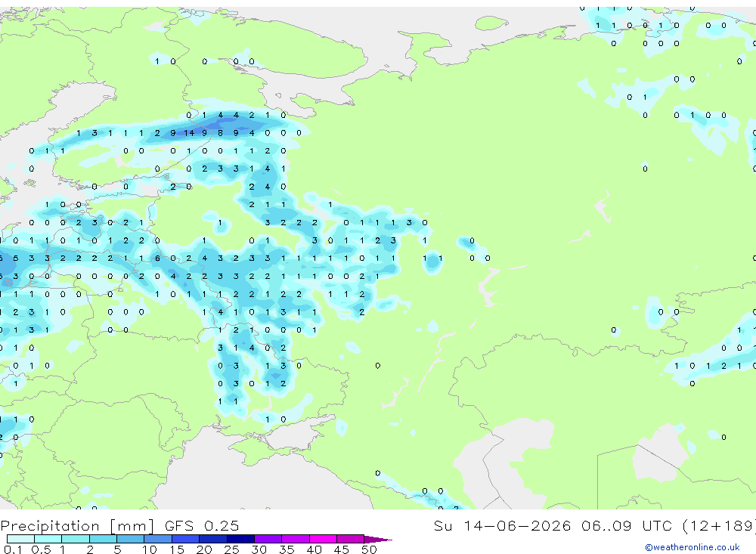
Task: Click the legend scale label "45"
Action: 342,549
